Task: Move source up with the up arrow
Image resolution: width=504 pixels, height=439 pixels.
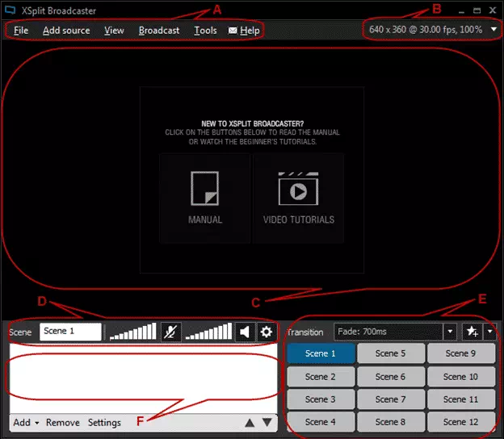Action: (x=250, y=423)
